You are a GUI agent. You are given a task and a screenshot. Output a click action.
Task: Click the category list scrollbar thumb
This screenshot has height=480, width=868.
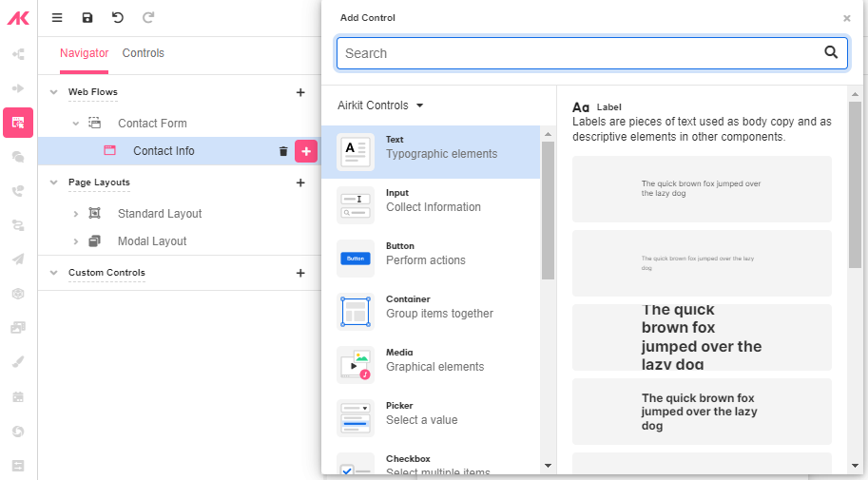pyautogui.click(x=548, y=210)
